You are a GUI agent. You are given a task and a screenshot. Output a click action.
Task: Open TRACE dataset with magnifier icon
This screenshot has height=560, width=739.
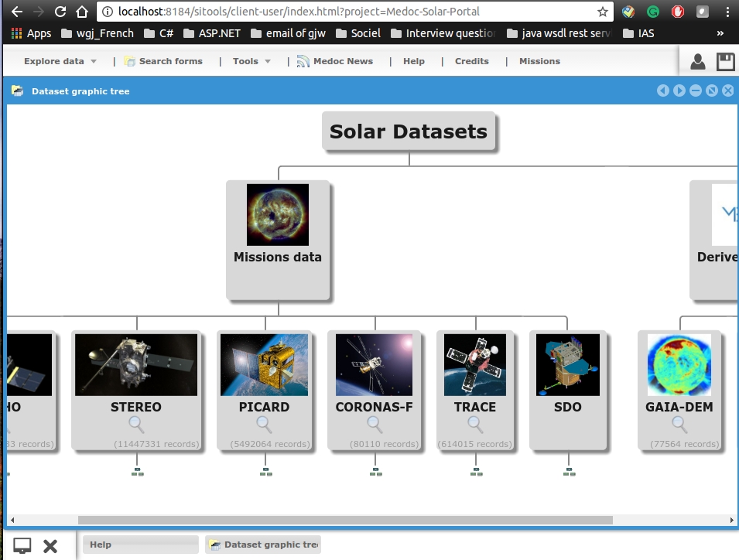click(475, 425)
